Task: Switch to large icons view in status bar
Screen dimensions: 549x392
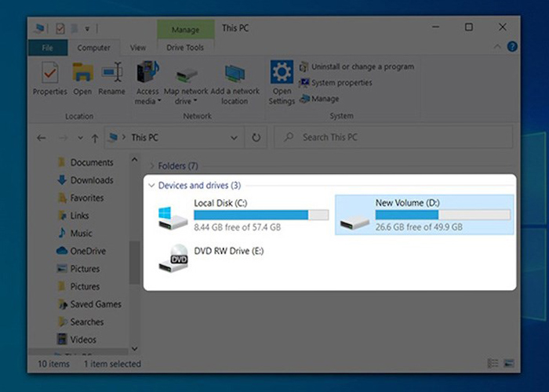Action: click(x=509, y=364)
